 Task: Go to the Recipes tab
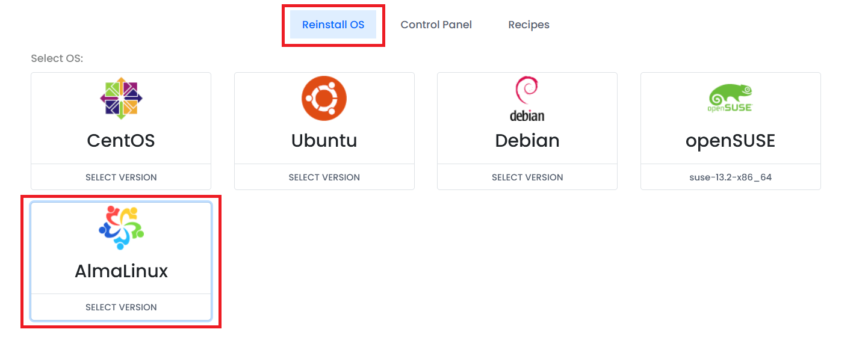click(529, 25)
